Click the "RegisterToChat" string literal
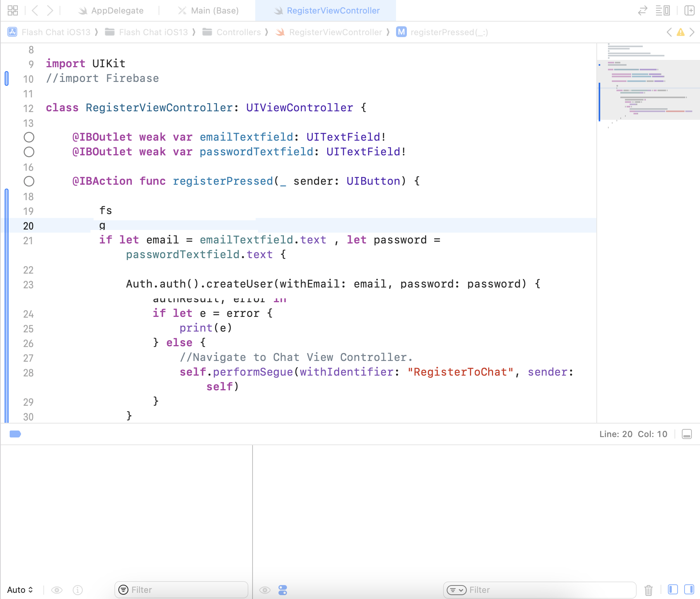The image size is (700, 599). coord(461,372)
